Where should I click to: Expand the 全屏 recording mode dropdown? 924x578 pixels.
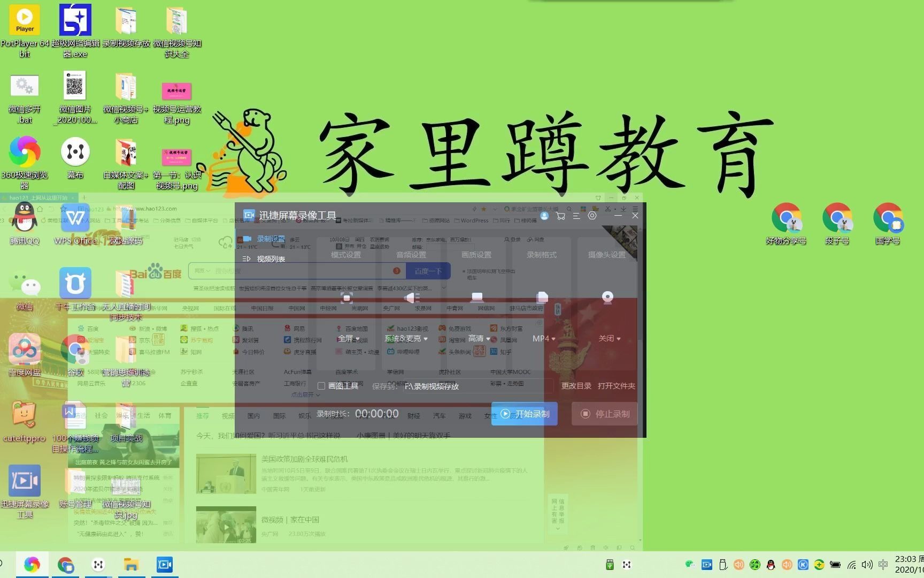[x=349, y=339]
